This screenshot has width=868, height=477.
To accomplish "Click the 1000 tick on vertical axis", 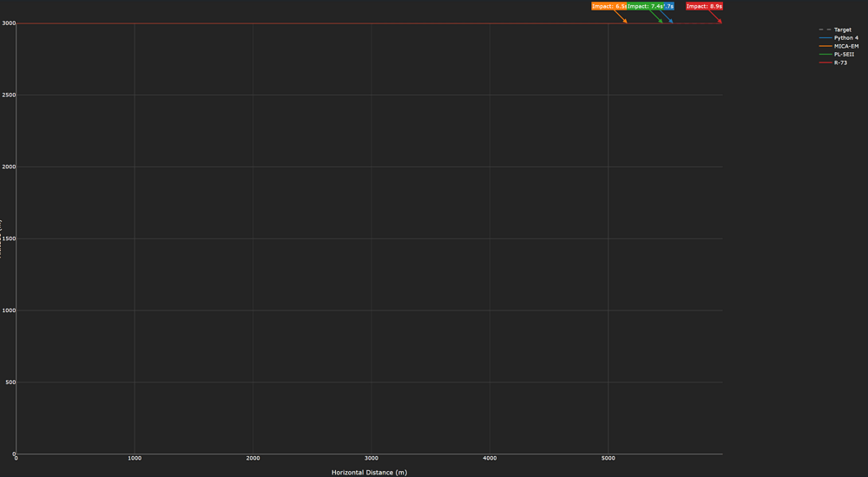I will click(x=7, y=310).
